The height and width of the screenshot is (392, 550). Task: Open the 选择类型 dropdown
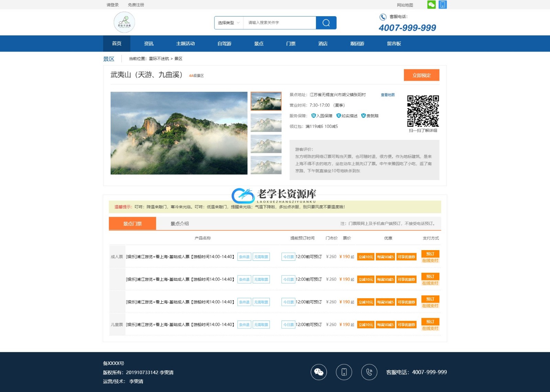click(229, 23)
